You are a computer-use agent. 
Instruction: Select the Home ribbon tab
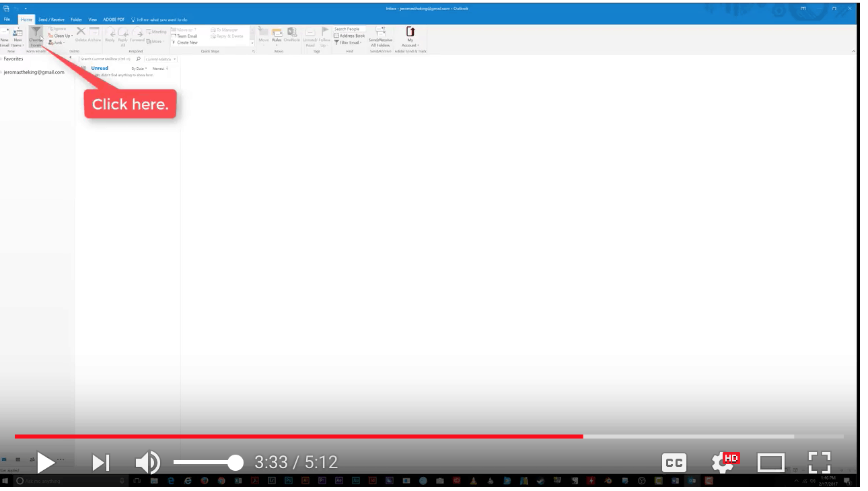click(26, 20)
